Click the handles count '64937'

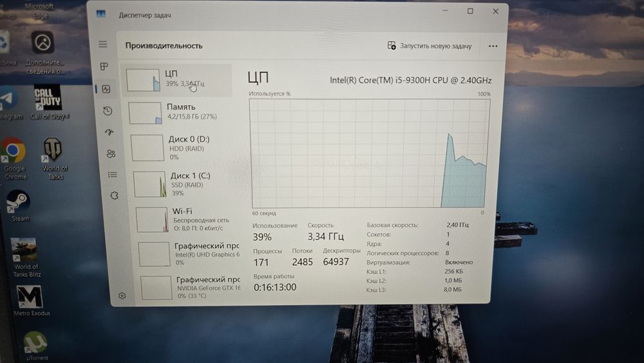pyautogui.click(x=336, y=262)
